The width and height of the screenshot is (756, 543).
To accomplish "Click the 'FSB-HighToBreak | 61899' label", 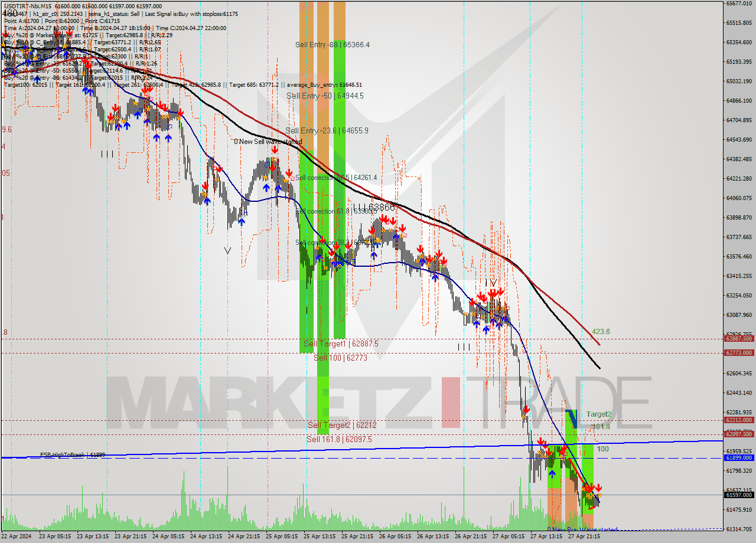I will pos(73,455).
